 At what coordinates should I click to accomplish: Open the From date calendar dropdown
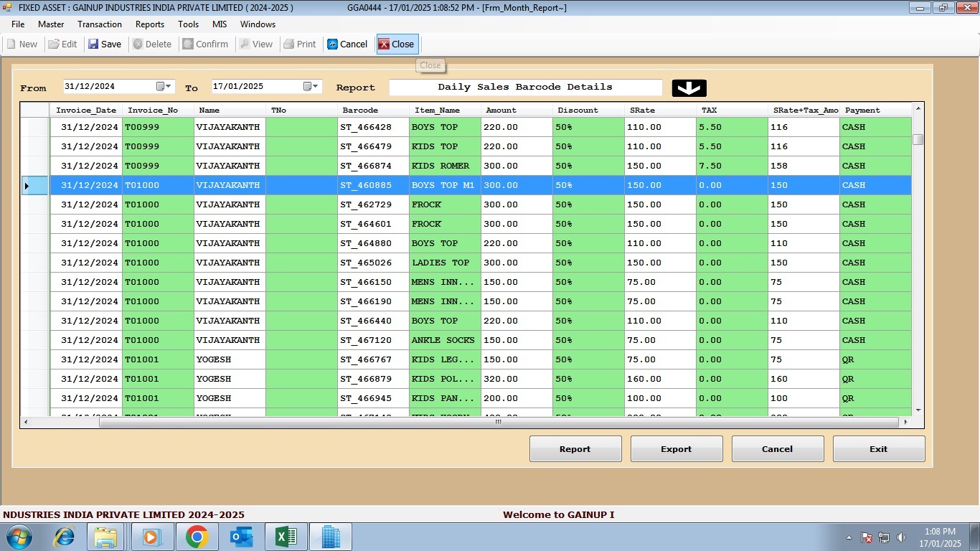(164, 87)
